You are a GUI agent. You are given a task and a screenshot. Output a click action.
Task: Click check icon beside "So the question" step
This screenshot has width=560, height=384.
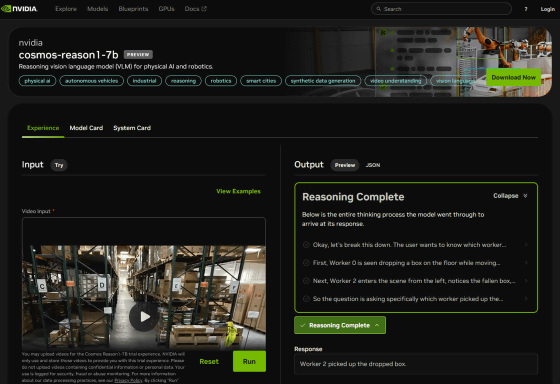coord(306,298)
